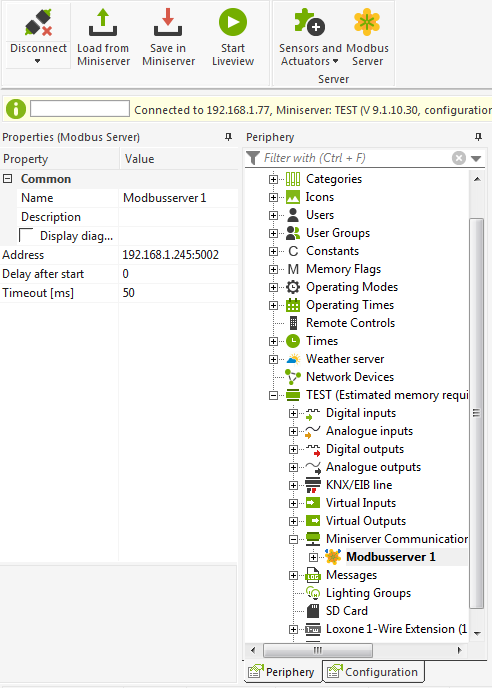Image resolution: width=492 pixels, height=688 pixels.
Task: Expand the Constants tree node
Action: [273, 251]
